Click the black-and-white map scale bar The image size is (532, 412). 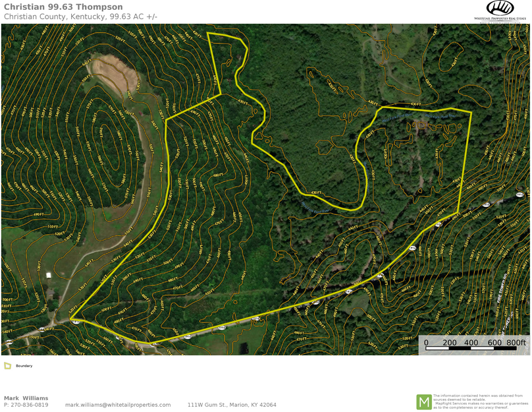click(x=471, y=349)
